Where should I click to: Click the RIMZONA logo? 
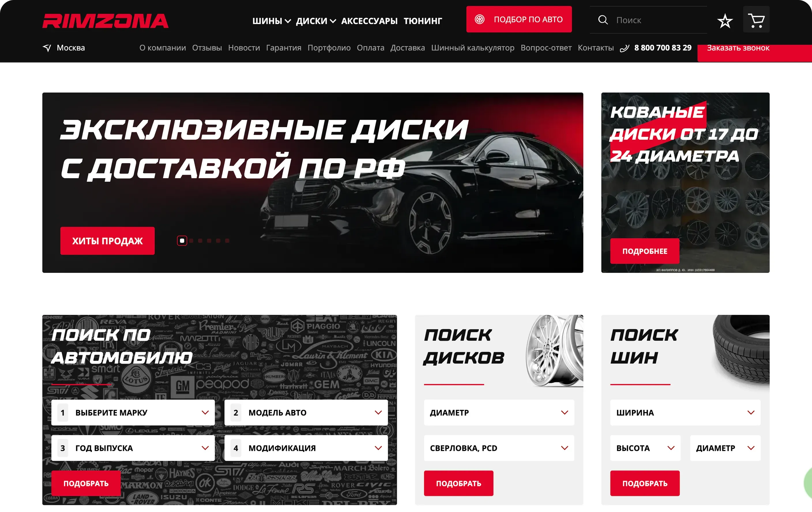pyautogui.click(x=105, y=21)
